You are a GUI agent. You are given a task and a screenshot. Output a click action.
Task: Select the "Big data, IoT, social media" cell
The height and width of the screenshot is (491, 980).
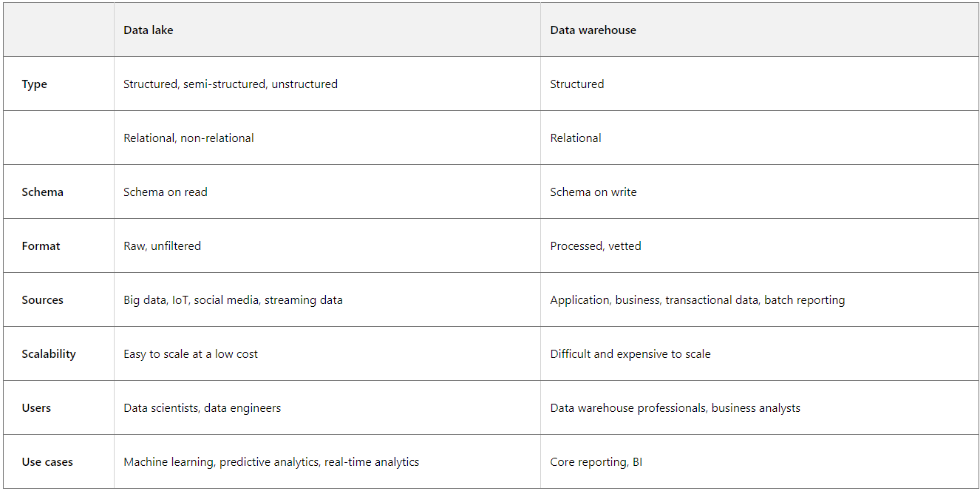pyautogui.click(x=233, y=300)
